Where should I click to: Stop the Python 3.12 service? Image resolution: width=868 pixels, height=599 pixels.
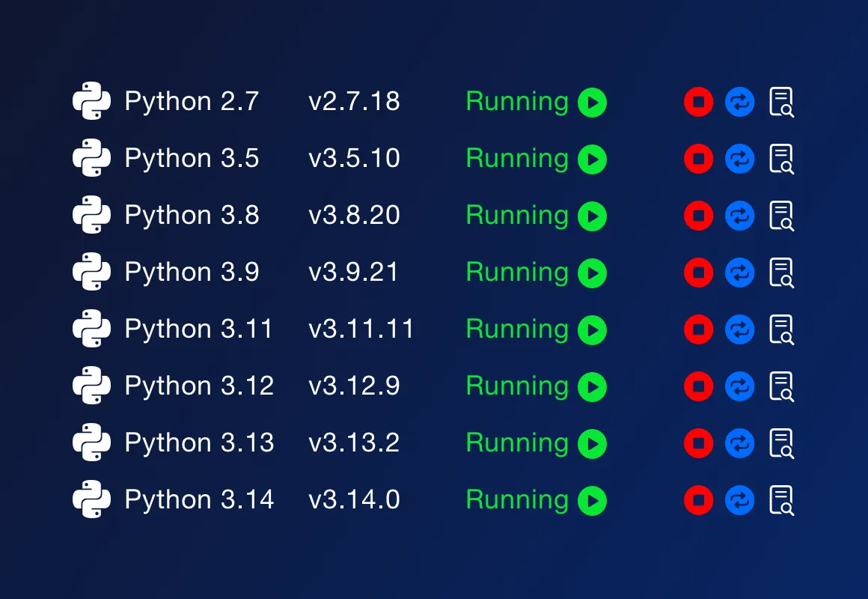pyautogui.click(x=699, y=386)
